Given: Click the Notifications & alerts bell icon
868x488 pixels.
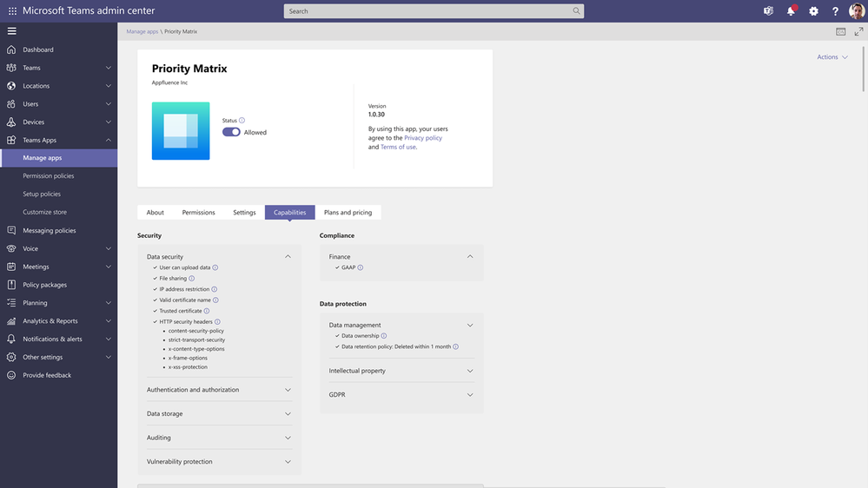Looking at the screenshot, I should (x=11, y=340).
